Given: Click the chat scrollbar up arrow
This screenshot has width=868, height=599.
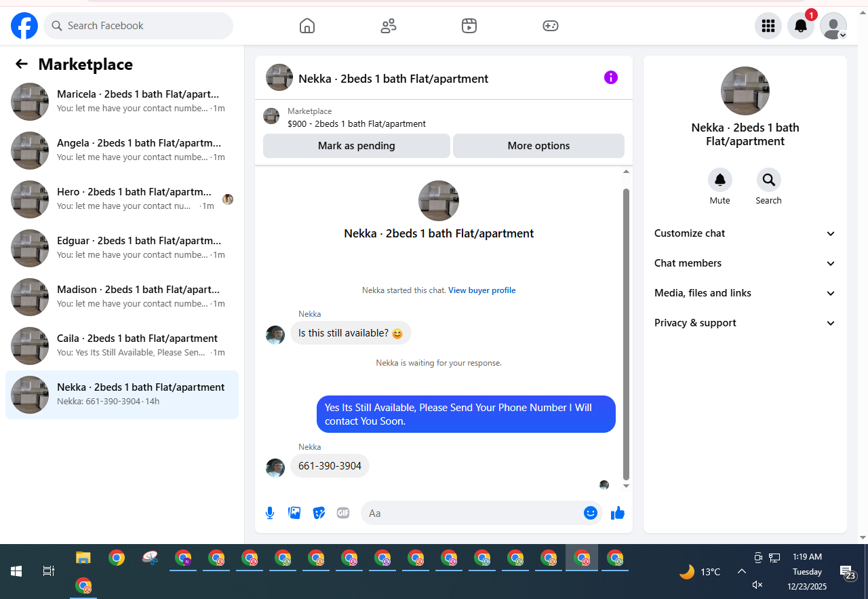Looking at the screenshot, I should 626,172.
